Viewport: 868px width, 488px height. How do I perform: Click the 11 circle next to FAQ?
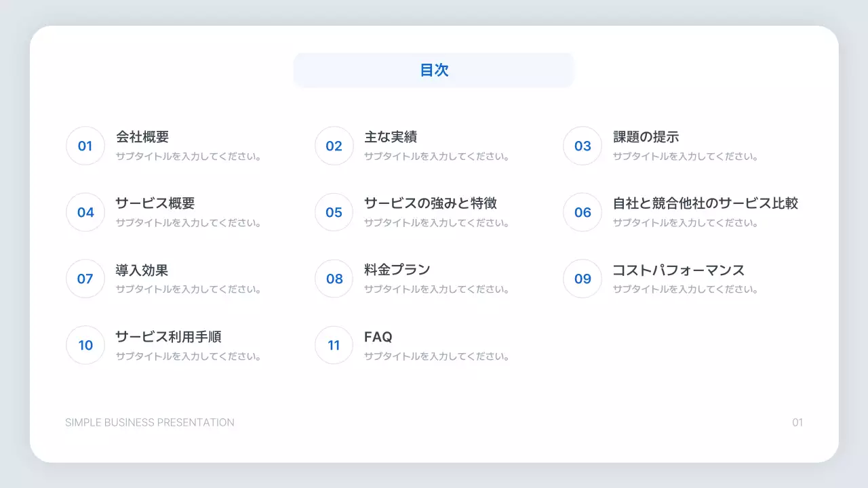coord(333,345)
